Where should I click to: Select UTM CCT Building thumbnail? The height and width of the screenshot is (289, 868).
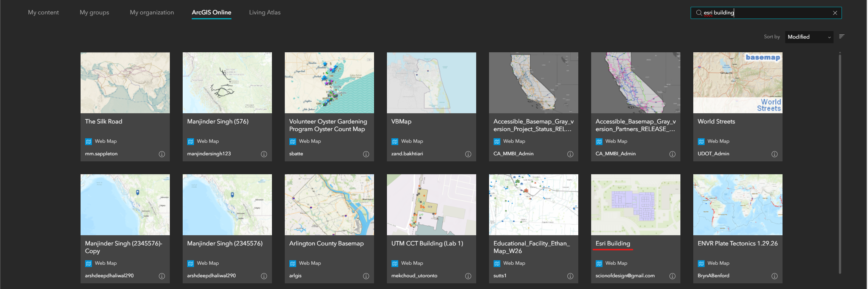click(432, 205)
